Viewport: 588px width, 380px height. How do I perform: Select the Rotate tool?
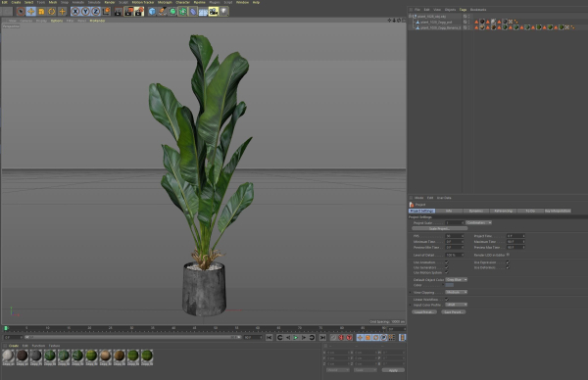[x=52, y=12]
